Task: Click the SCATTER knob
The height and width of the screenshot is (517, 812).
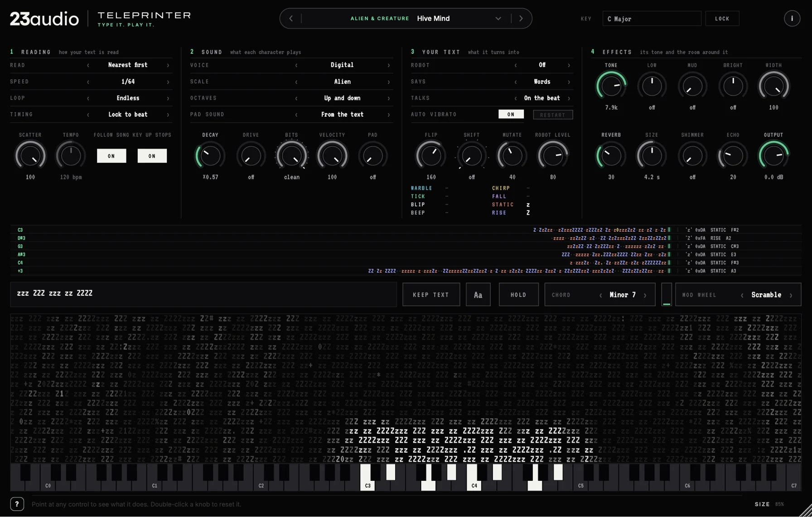Action: (x=30, y=155)
